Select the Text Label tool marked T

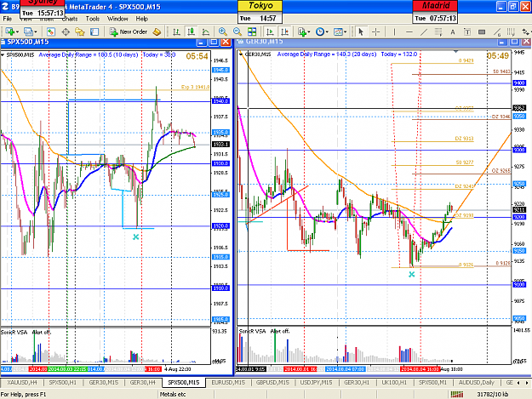click(x=467, y=31)
